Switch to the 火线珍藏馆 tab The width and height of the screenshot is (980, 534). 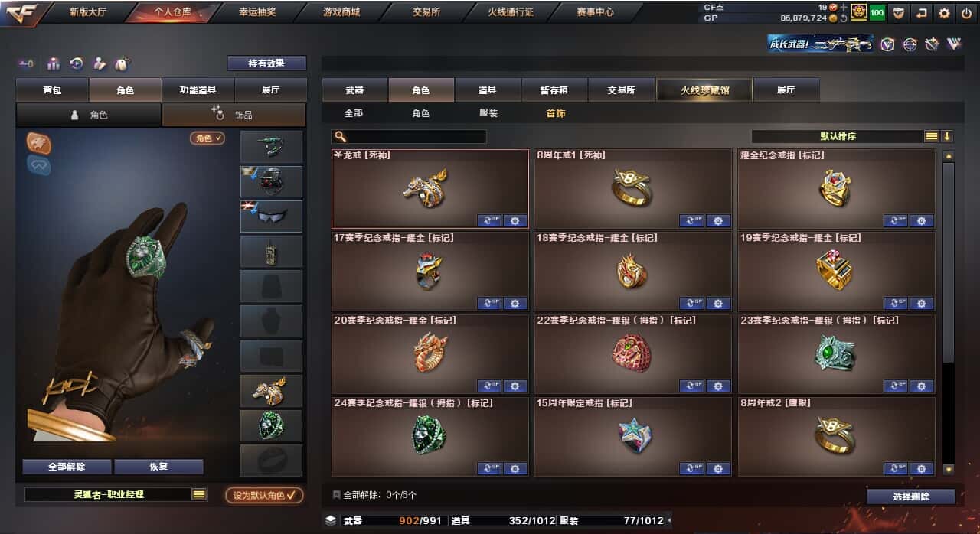(704, 90)
